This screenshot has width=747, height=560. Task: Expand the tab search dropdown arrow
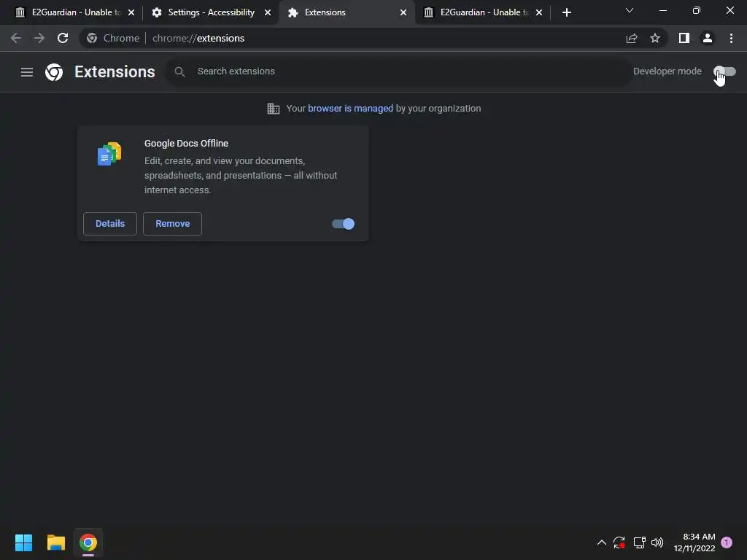(630, 10)
